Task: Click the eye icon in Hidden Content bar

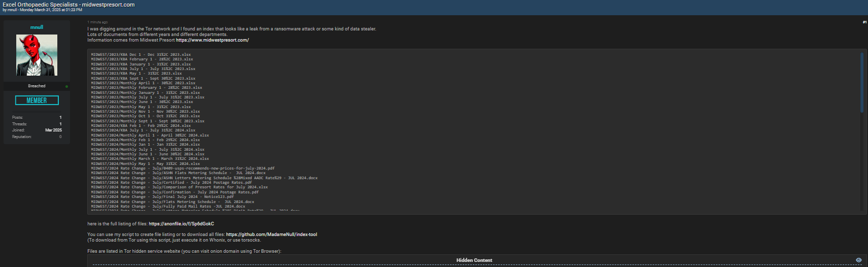Action: point(858,260)
